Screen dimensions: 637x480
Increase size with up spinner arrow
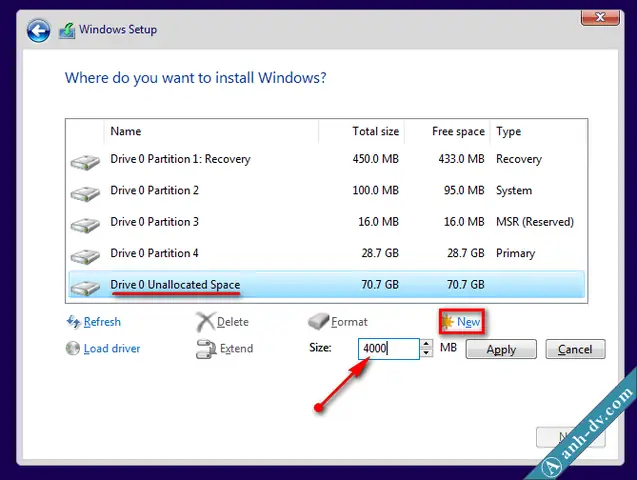point(426,344)
